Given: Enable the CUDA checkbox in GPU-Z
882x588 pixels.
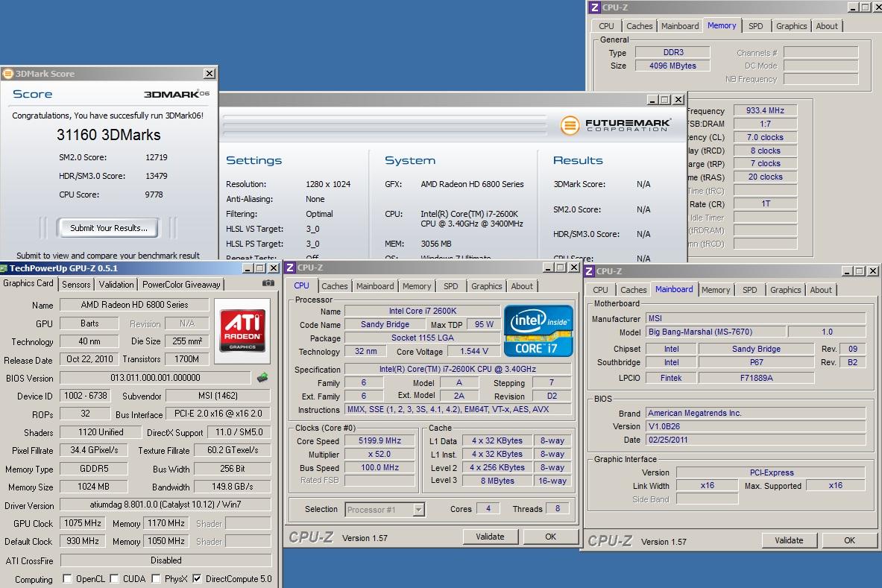Looking at the screenshot, I should pyautogui.click(x=114, y=578).
